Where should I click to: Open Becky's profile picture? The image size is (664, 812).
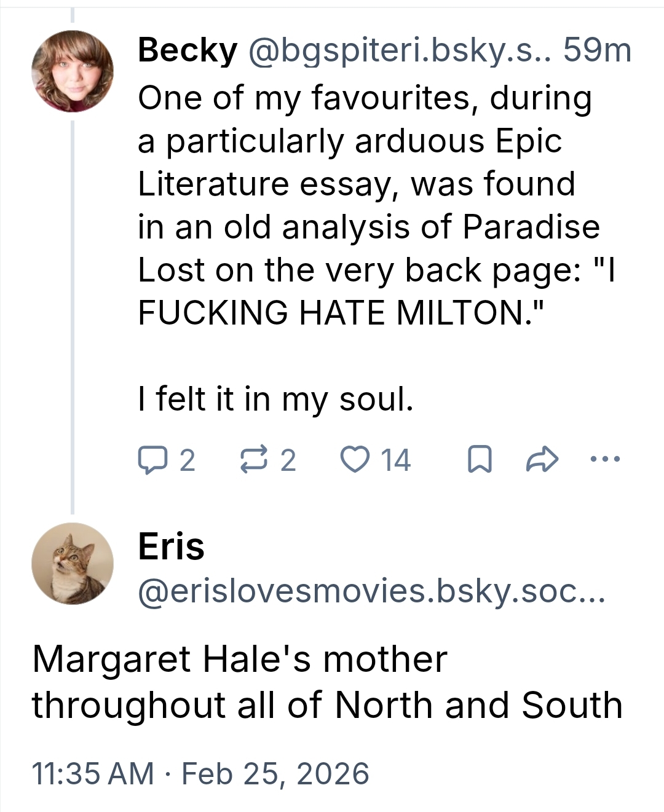[73, 71]
